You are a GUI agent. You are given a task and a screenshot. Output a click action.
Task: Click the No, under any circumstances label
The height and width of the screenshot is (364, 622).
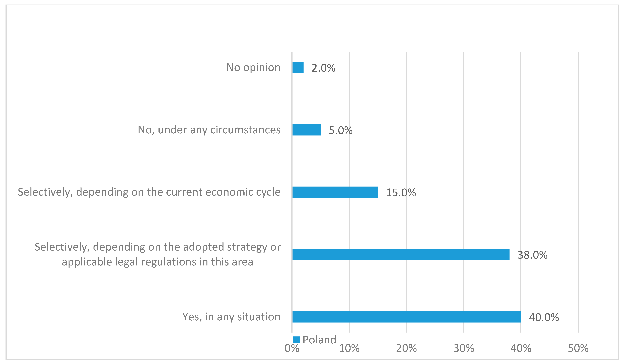[x=209, y=130]
